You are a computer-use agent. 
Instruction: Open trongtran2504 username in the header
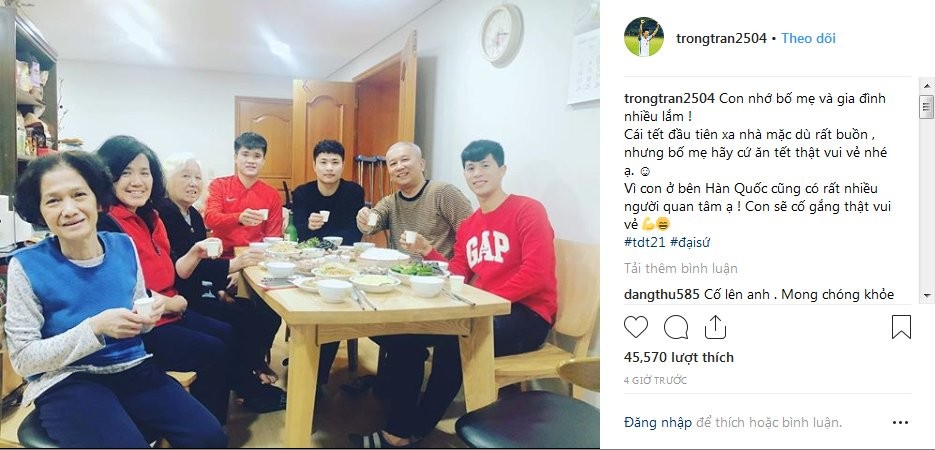(721, 38)
